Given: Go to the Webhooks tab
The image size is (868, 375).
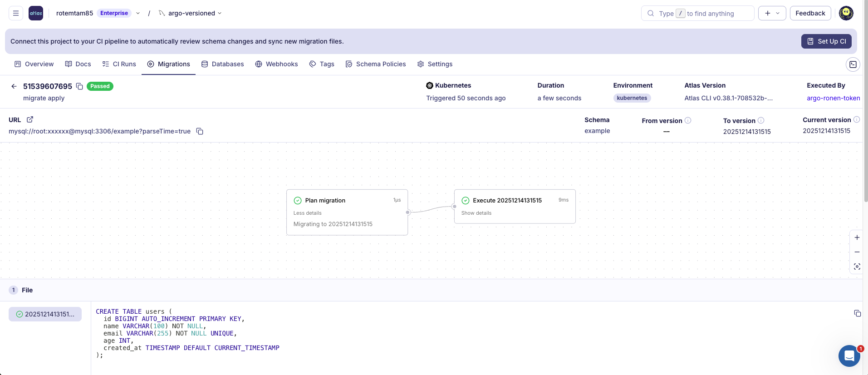Looking at the screenshot, I should pyautogui.click(x=276, y=64).
